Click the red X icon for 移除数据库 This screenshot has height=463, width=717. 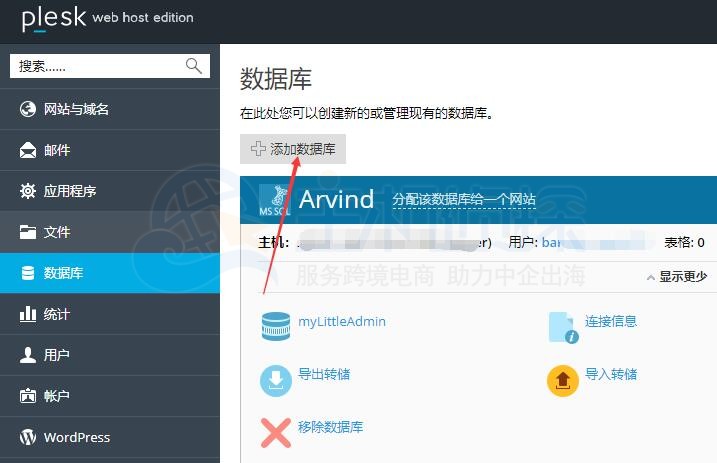click(x=276, y=433)
